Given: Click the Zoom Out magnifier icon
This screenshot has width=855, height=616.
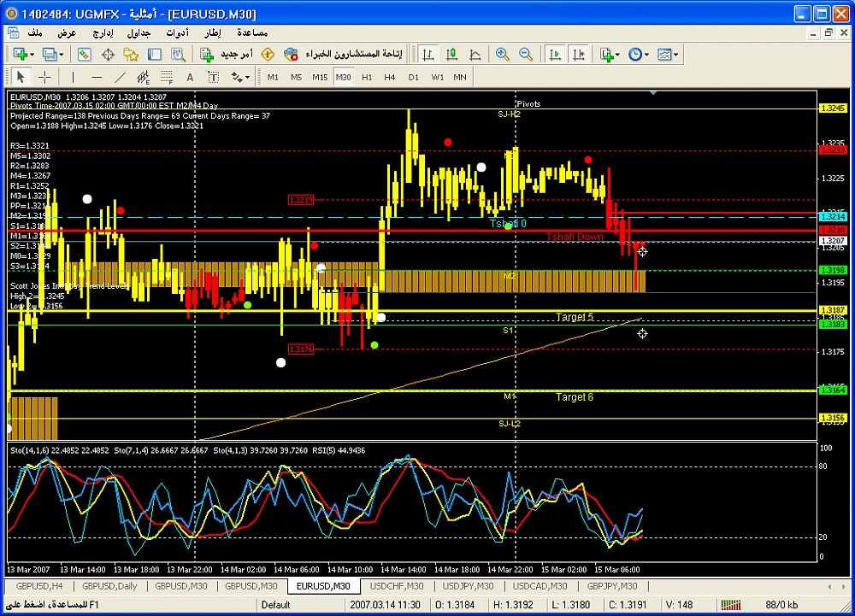Looking at the screenshot, I should tap(526, 54).
